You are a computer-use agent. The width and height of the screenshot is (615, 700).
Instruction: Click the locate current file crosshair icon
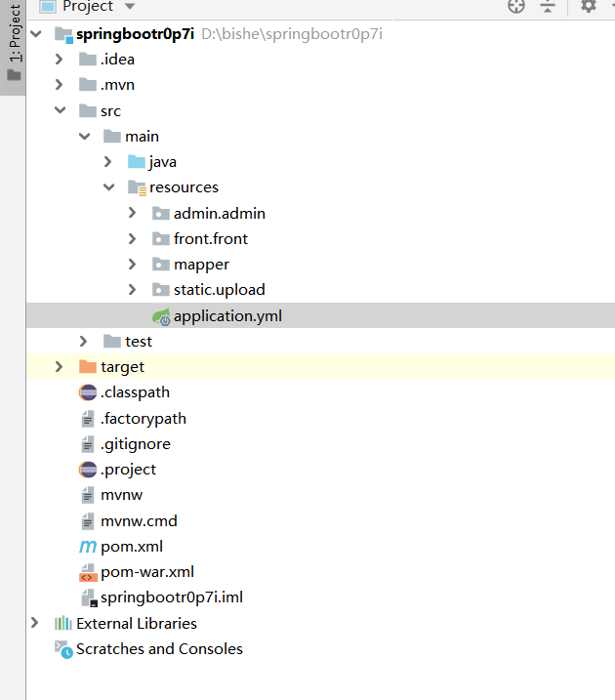(516, 6)
